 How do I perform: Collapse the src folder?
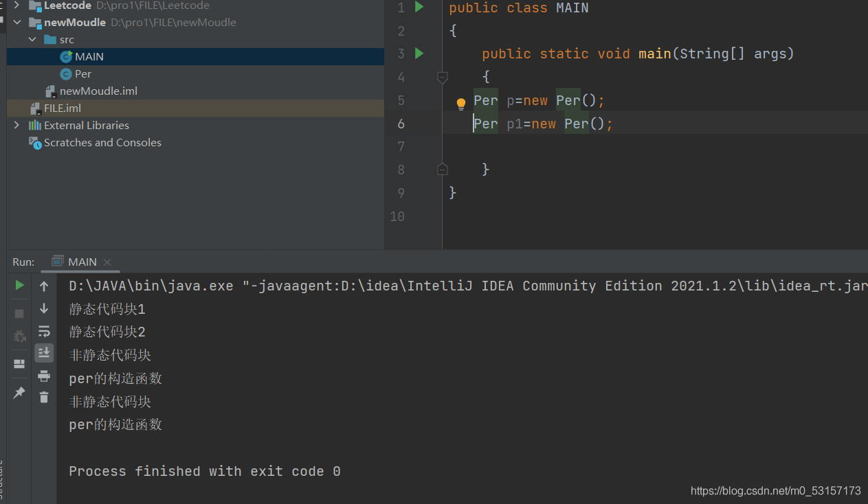click(x=32, y=40)
